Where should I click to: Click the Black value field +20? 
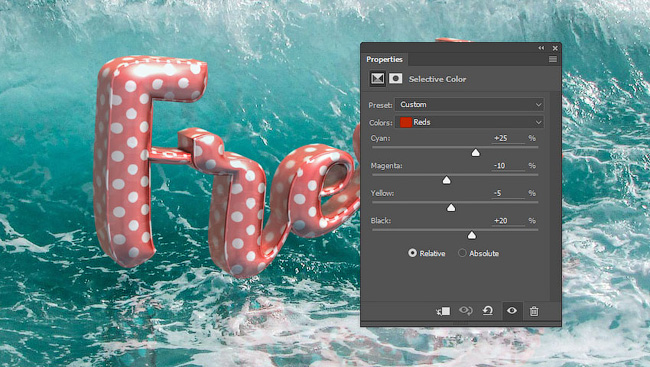tap(508, 221)
